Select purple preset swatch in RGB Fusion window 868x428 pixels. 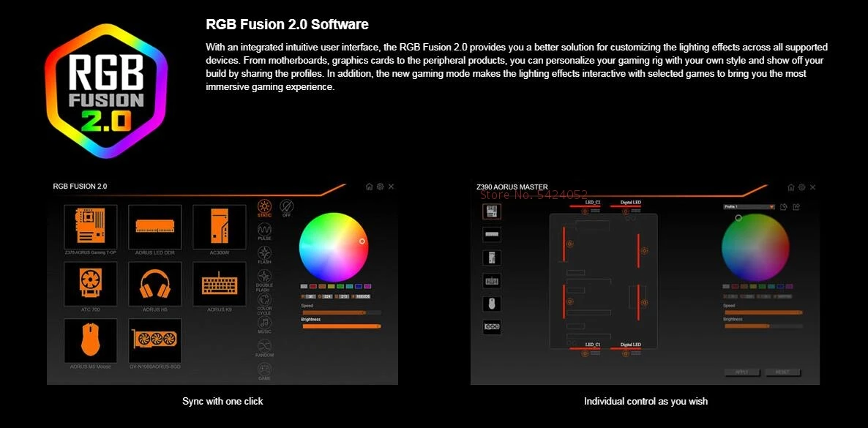[x=367, y=287]
